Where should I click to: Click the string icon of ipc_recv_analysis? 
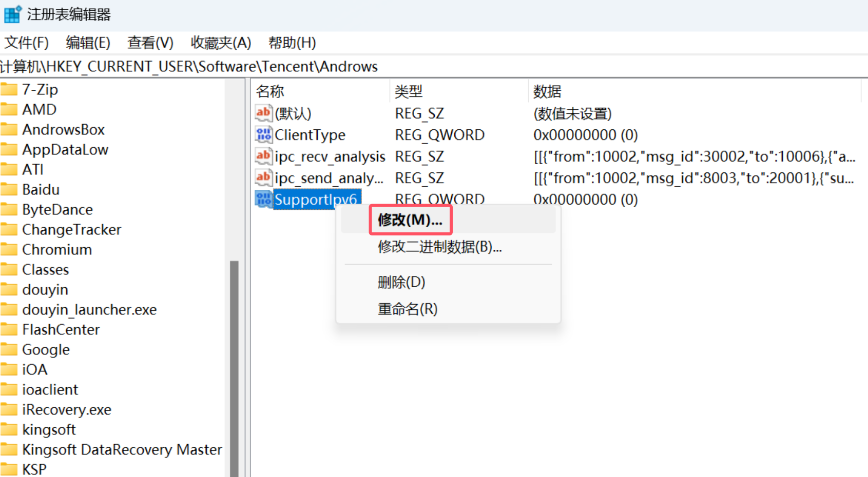(263, 156)
